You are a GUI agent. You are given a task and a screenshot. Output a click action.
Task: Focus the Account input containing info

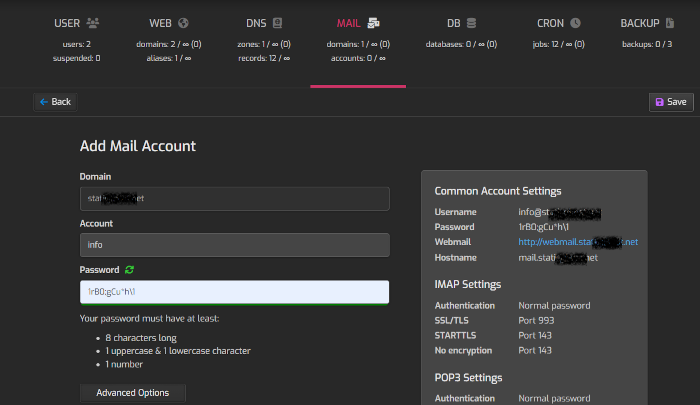[234, 244]
